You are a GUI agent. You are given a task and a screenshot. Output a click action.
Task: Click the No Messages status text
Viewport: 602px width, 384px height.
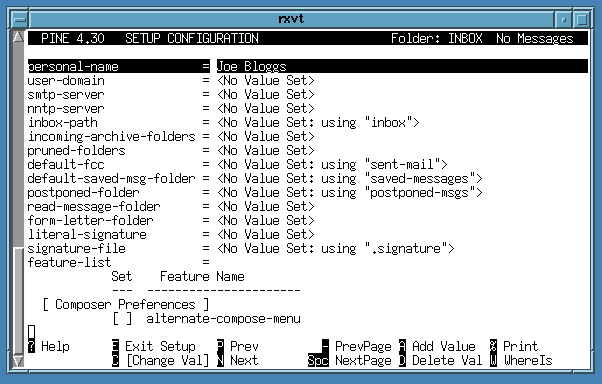534,38
